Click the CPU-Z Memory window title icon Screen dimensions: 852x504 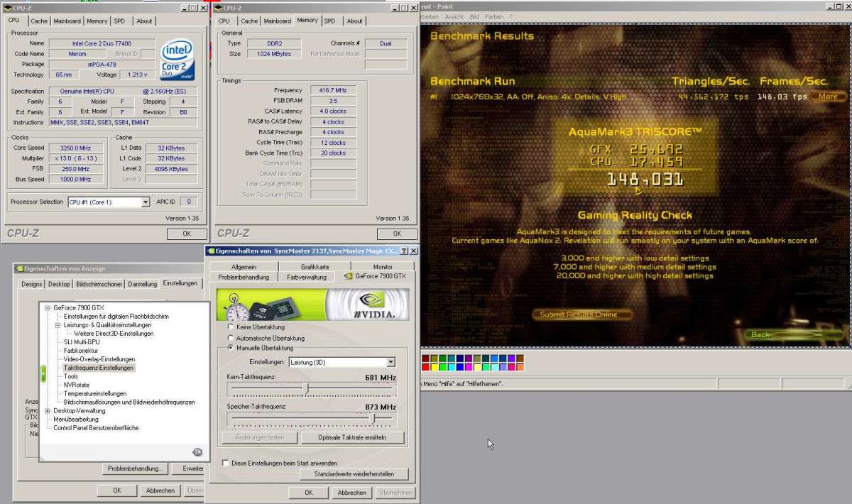pyautogui.click(x=219, y=8)
